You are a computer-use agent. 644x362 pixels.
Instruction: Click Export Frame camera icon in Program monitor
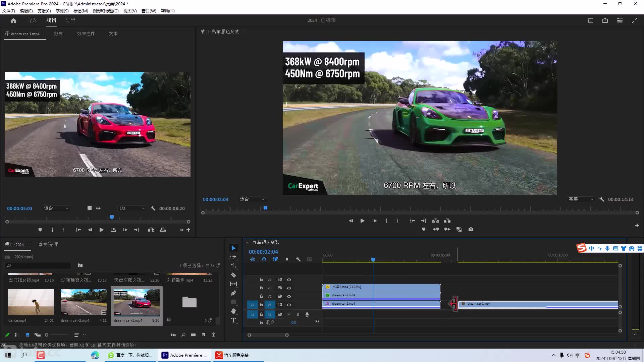point(471,229)
